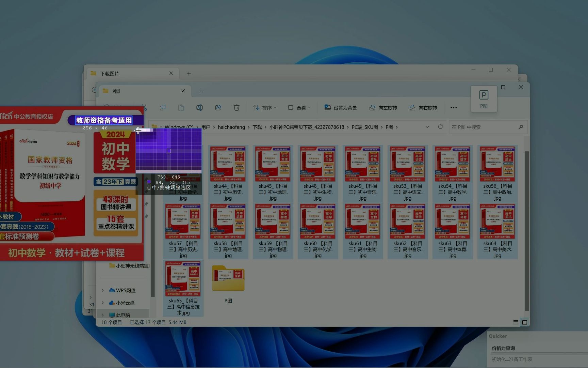Expand the WPS网盘 tree node
The height and width of the screenshot is (368, 588).
pyautogui.click(x=103, y=290)
